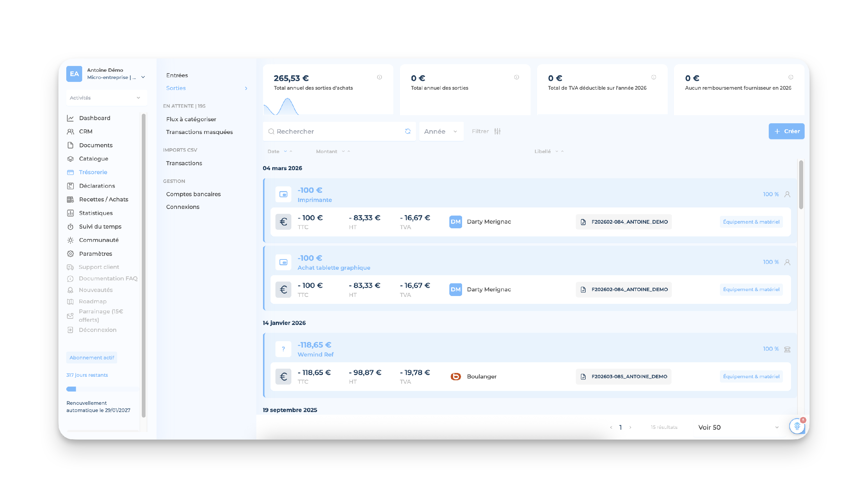Open the chat widget bubble
This screenshot has width=868, height=498.
click(797, 427)
